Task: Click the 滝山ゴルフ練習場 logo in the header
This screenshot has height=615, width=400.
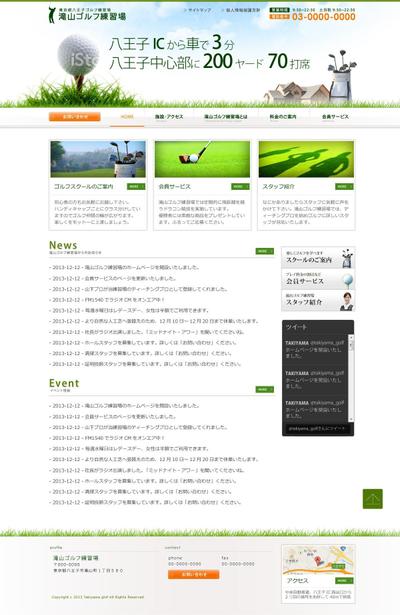Action: (x=87, y=15)
